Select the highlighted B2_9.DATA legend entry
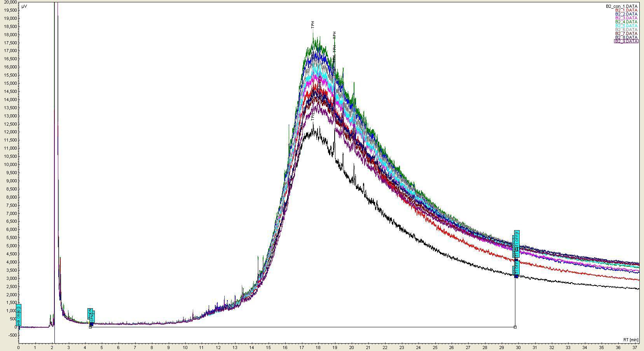Screen dimensions: 644x351 (x=626, y=41)
